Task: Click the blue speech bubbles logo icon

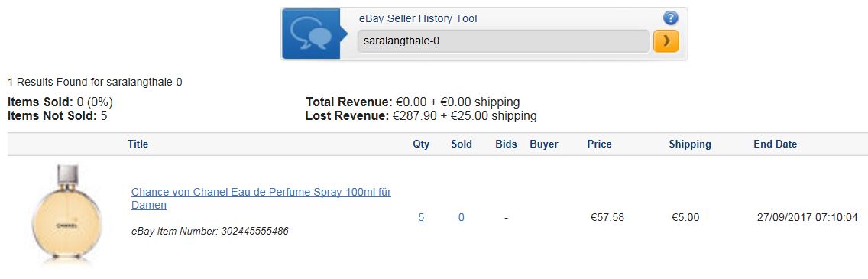Action: point(311,34)
